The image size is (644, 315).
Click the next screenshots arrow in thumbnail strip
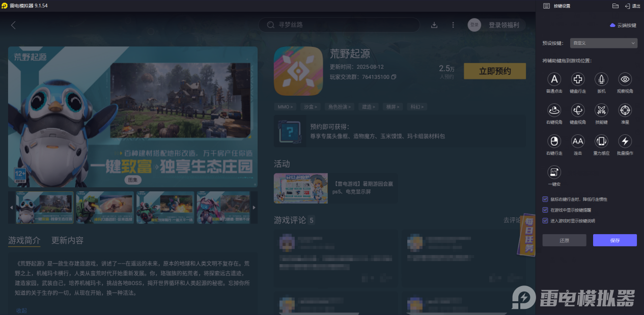coord(254,207)
